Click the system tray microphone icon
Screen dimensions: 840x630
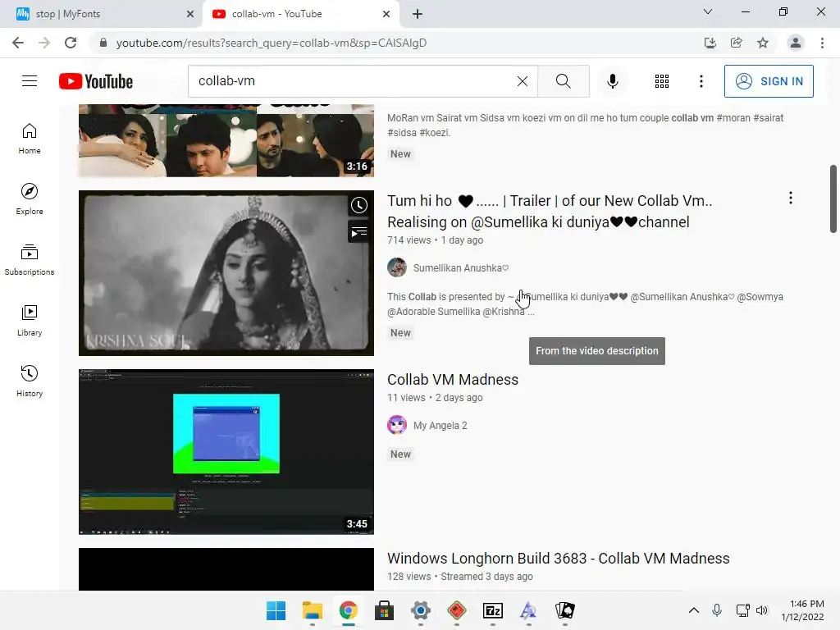pos(717,610)
